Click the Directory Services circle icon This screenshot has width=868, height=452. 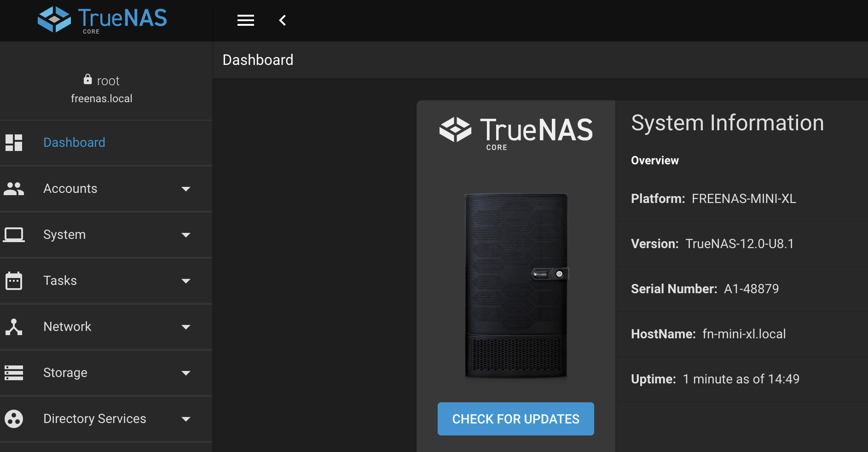click(x=14, y=419)
